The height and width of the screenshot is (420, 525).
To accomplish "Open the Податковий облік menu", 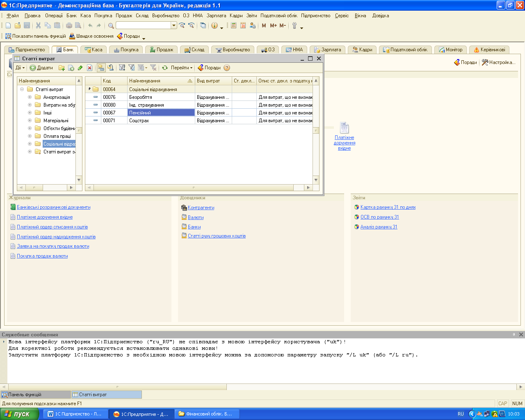I will coord(279,16).
